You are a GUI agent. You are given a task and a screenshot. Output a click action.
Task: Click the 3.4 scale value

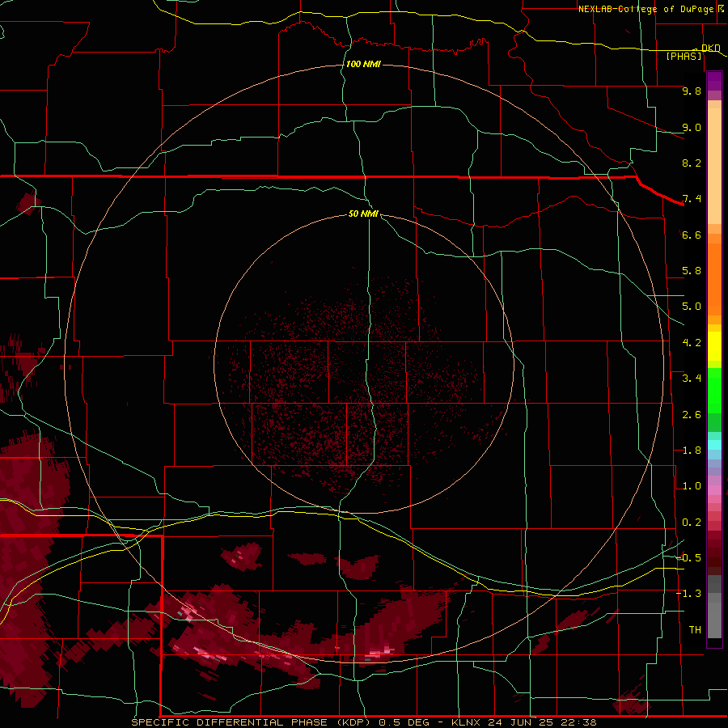(692, 379)
